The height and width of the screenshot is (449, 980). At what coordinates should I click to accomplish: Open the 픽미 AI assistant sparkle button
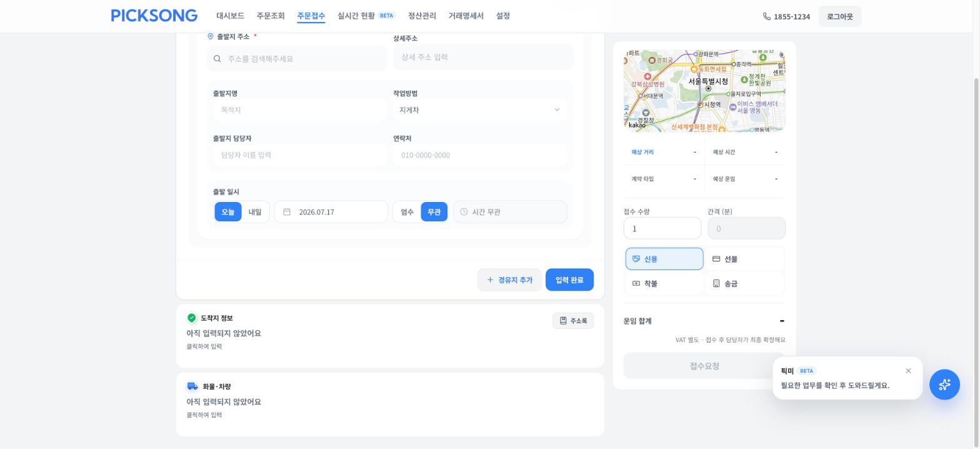944,384
